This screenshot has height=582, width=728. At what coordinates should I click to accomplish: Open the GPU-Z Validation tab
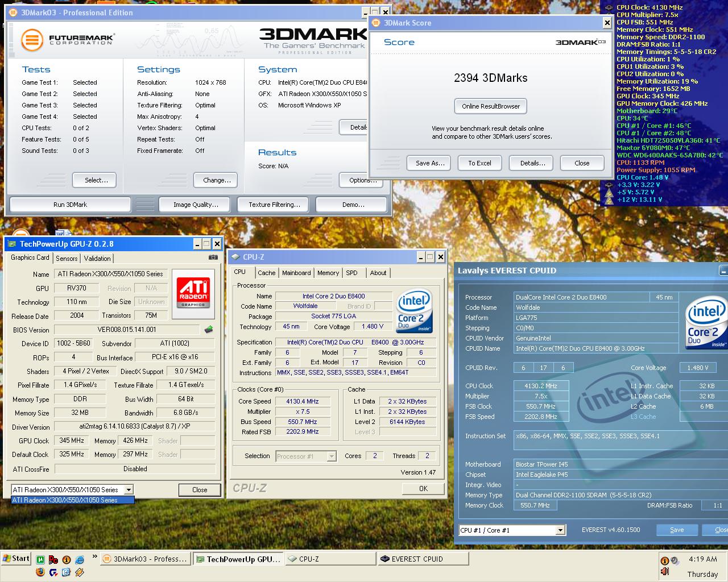click(97, 258)
